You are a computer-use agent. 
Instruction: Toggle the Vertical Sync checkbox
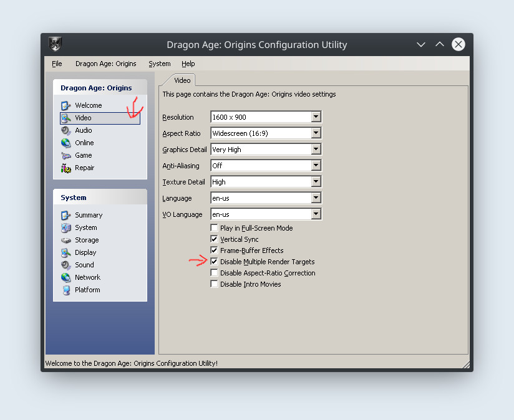click(214, 239)
